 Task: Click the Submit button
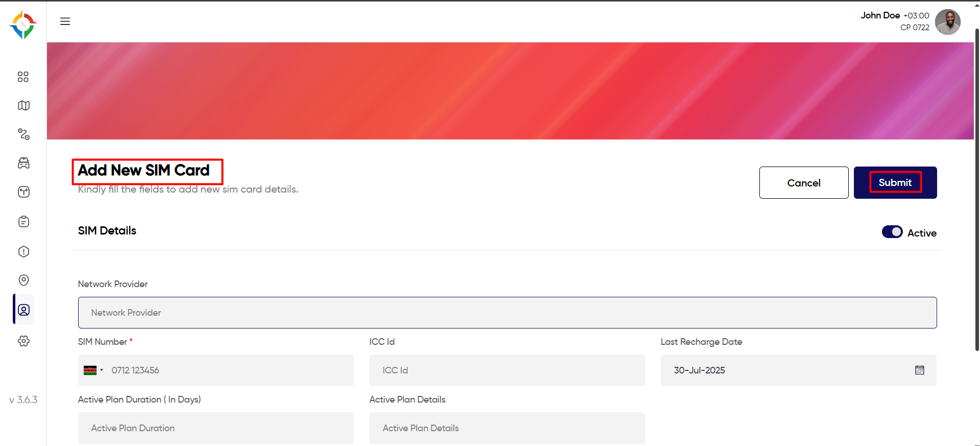895,182
